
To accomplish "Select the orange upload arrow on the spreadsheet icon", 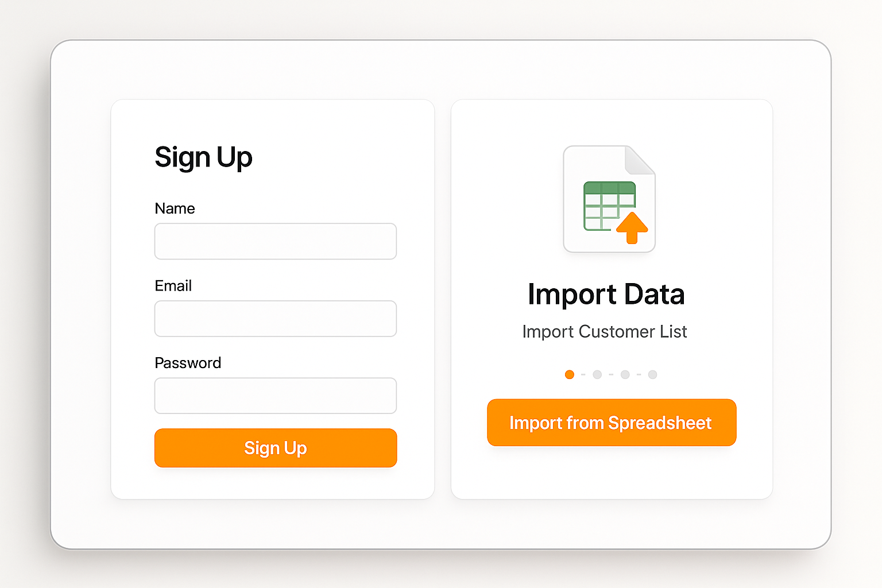I will 633,228.
